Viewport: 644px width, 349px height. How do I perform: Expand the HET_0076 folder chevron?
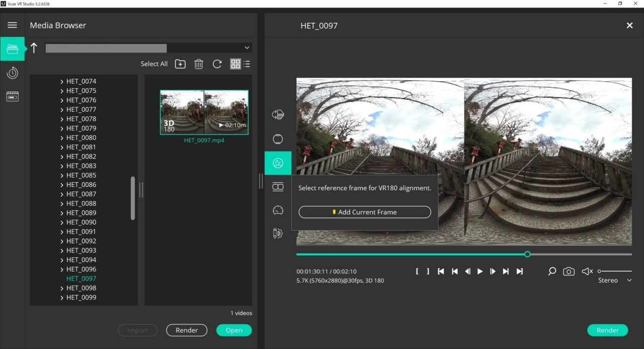62,100
